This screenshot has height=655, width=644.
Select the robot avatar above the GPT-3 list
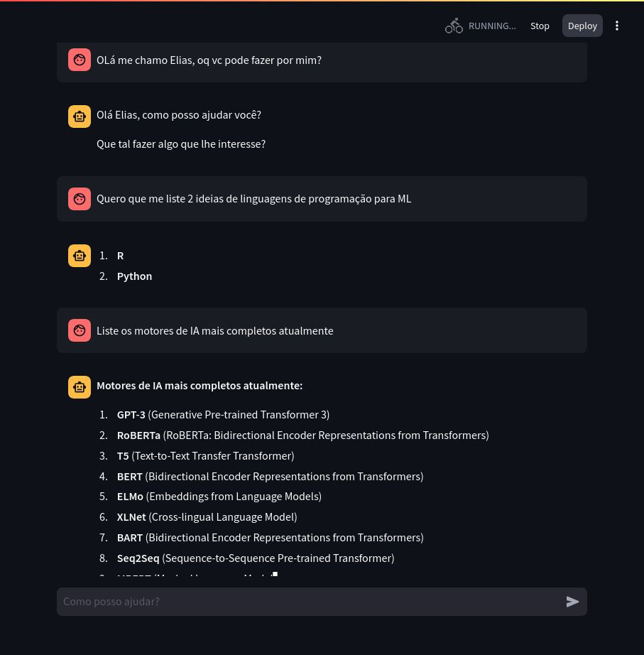tap(80, 387)
